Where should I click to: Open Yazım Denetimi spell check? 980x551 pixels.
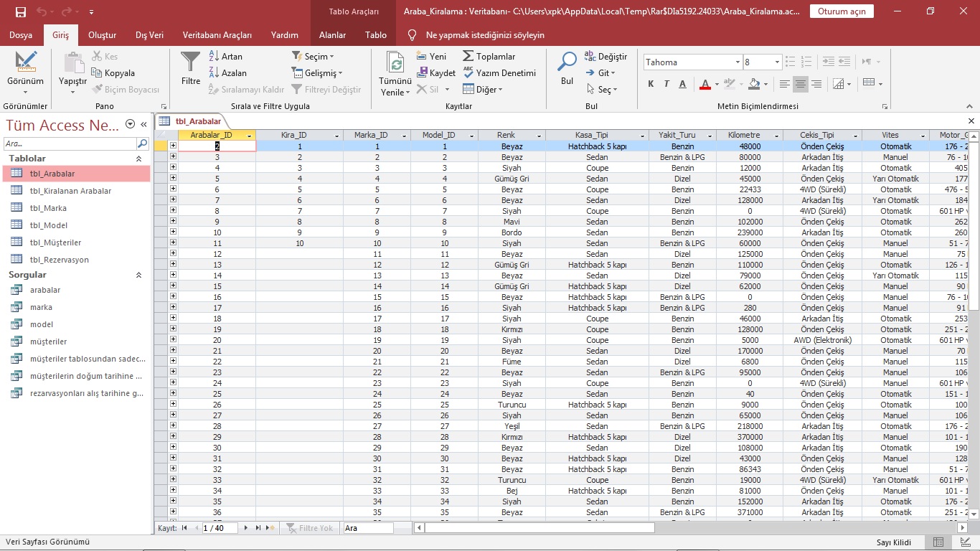pos(499,72)
